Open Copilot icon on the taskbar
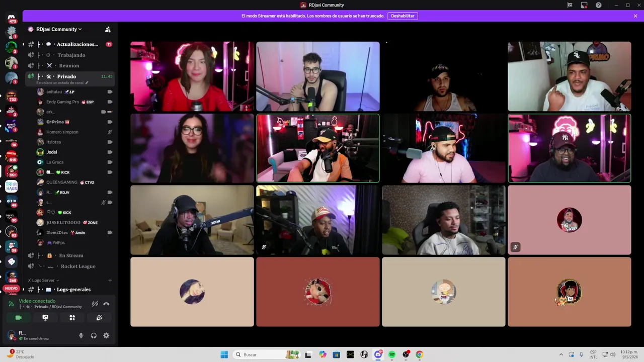The image size is (644, 362). [323, 354]
